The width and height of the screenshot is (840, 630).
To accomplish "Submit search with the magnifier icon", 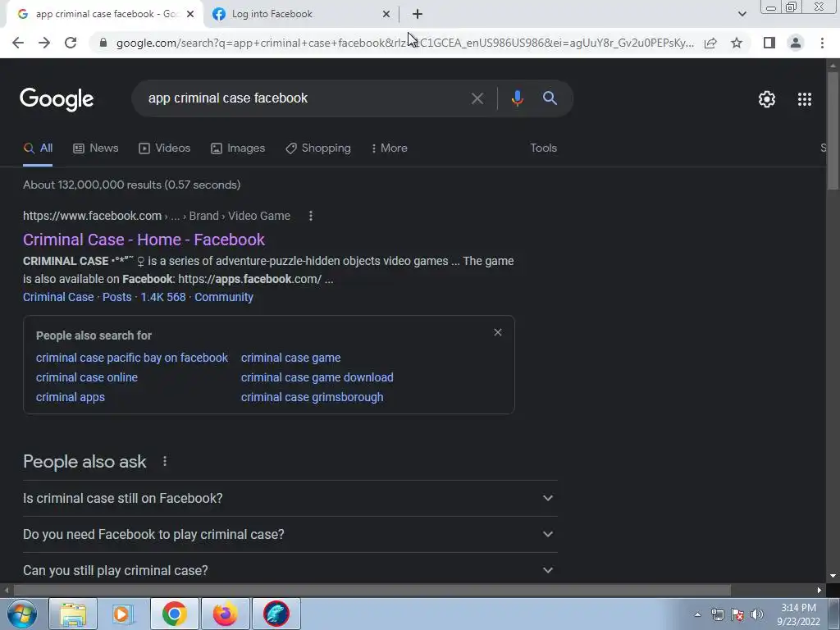I will (550, 98).
